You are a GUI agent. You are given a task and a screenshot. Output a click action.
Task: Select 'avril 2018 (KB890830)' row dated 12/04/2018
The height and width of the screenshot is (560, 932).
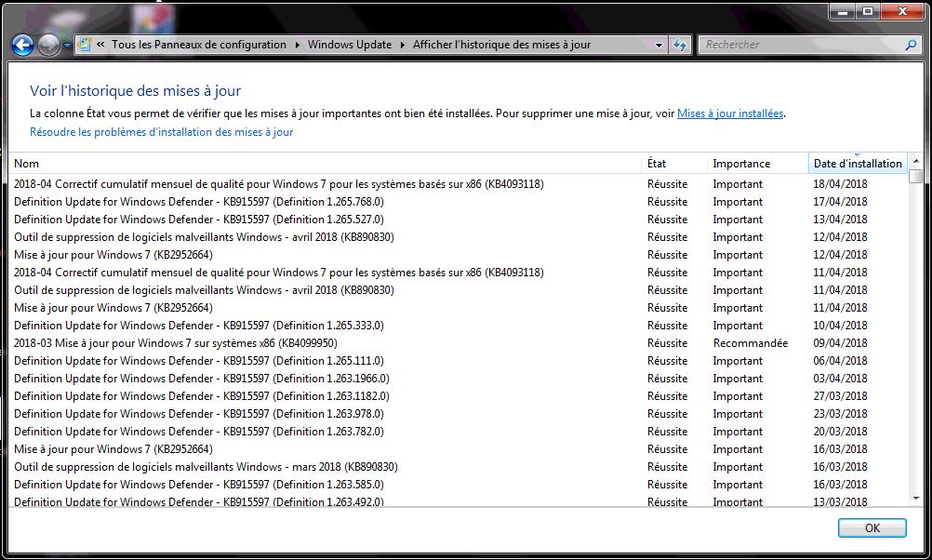point(458,237)
